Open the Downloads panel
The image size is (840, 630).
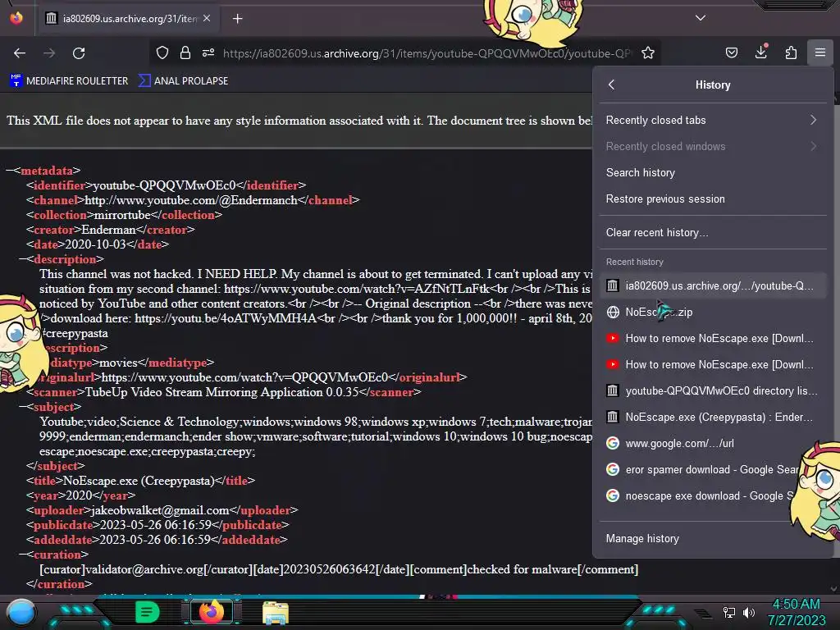click(x=761, y=52)
